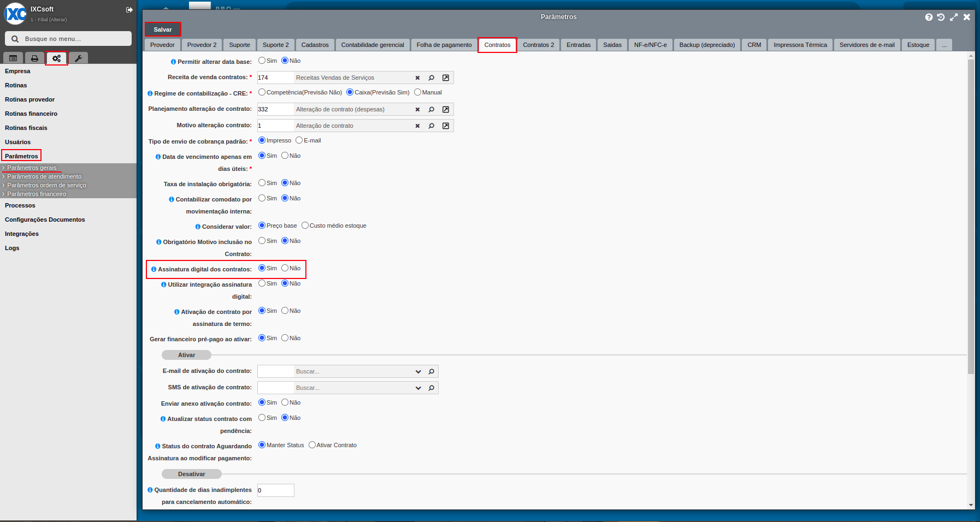Viewport: 980px width, 522px height.
Task: Open SMS de ativação de contrato dropdown
Action: 418,388
